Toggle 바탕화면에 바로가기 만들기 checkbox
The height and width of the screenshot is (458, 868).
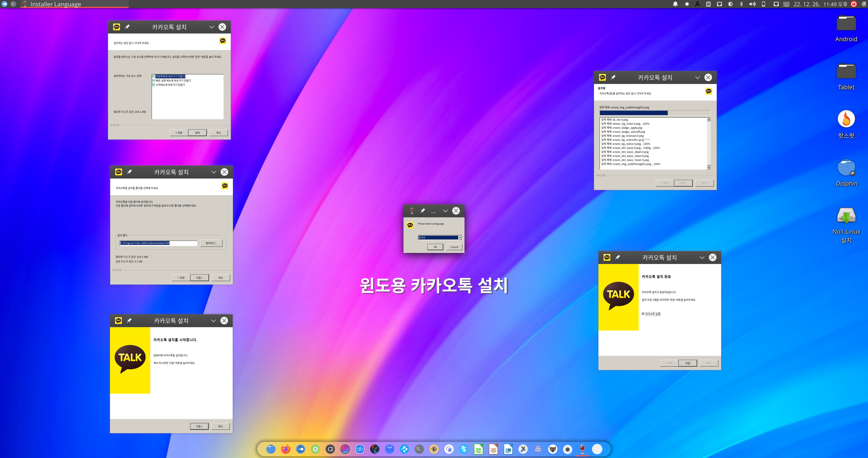pos(153,76)
